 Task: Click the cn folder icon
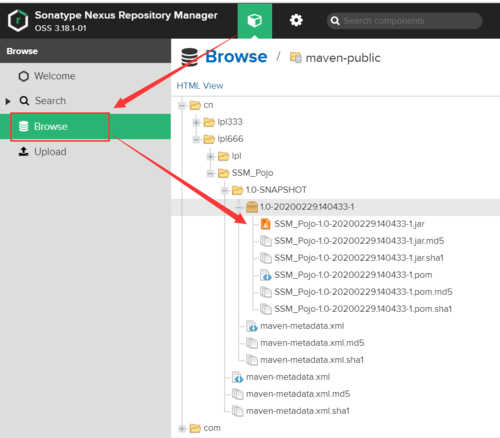tap(195, 105)
